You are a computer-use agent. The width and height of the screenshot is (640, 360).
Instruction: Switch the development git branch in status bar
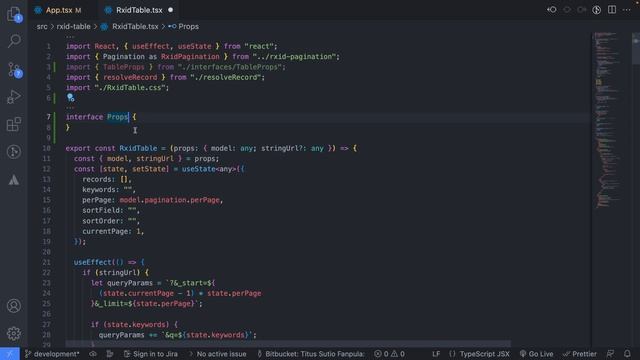(52, 354)
